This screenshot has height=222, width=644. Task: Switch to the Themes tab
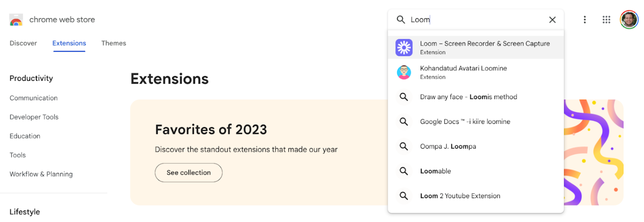point(113,43)
